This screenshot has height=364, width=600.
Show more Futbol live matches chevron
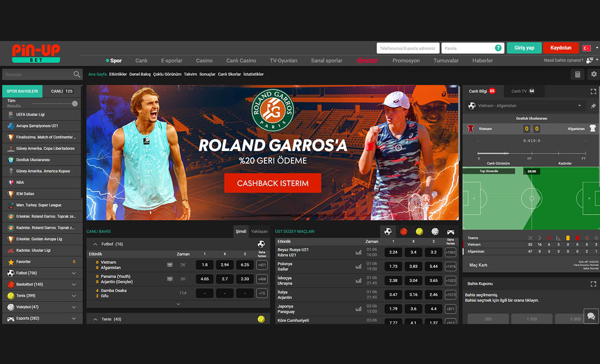click(x=178, y=304)
